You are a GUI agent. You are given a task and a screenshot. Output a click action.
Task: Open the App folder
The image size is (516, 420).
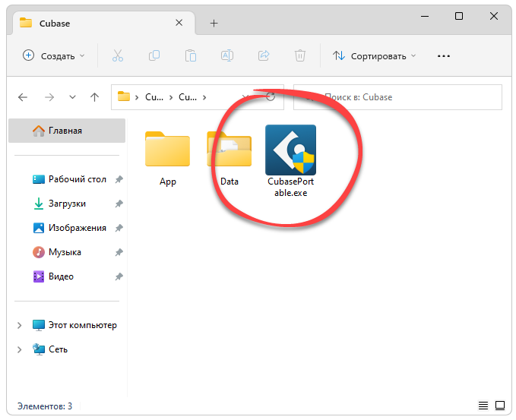click(167, 159)
